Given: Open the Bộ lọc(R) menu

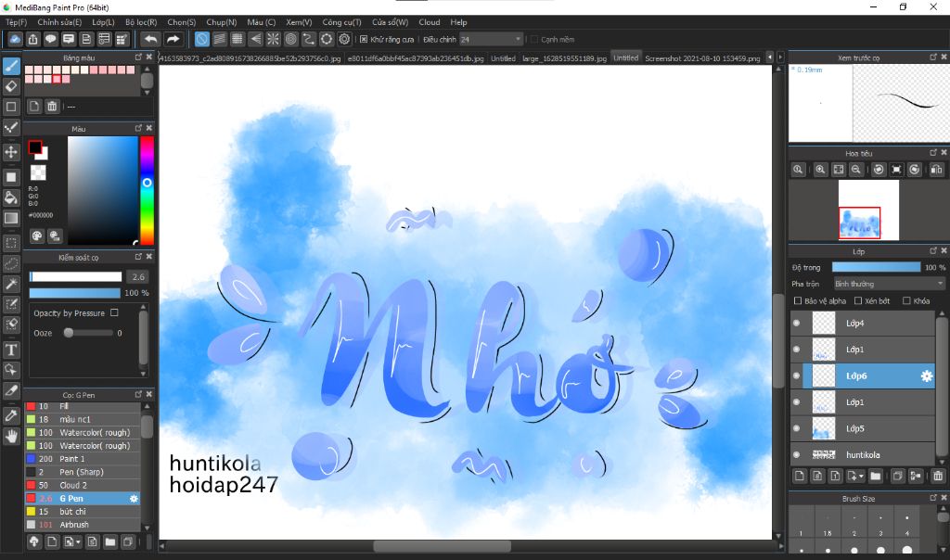Looking at the screenshot, I should (x=141, y=22).
